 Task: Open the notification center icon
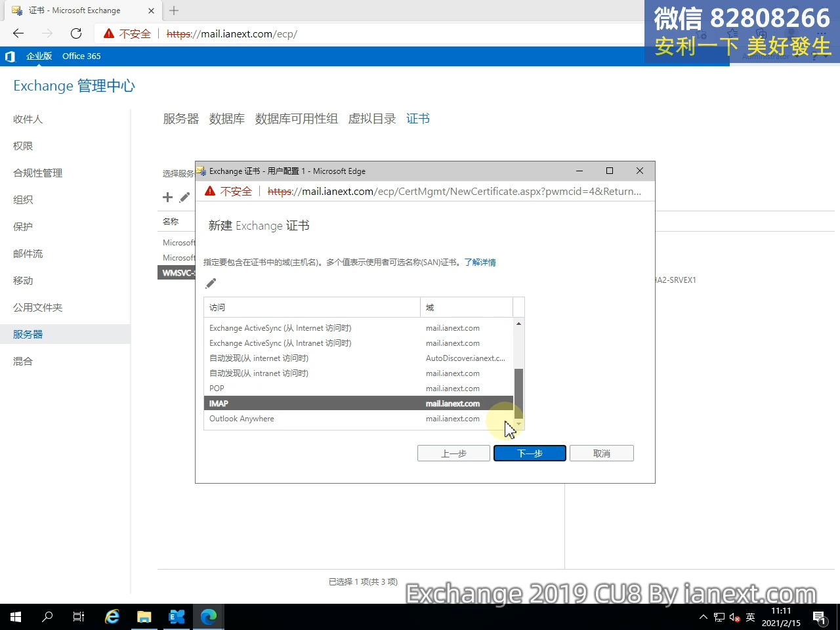pyautogui.click(x=820, y=617)
